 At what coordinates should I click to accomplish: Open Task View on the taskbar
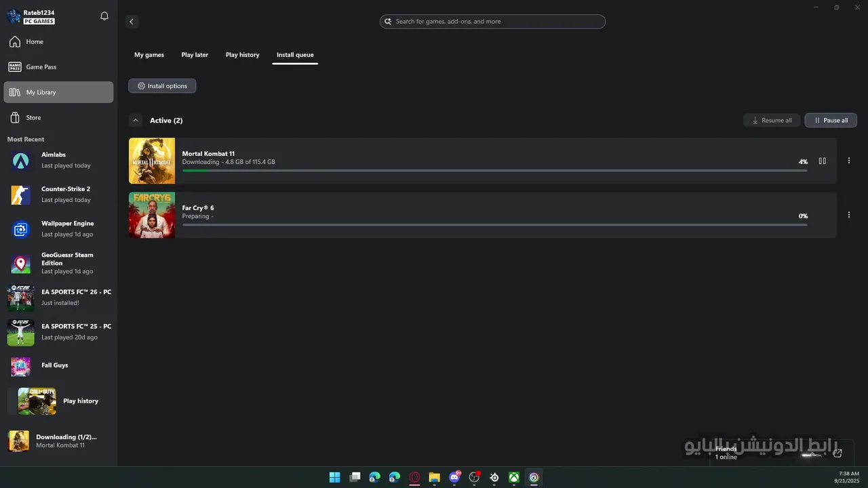(355, 477)
